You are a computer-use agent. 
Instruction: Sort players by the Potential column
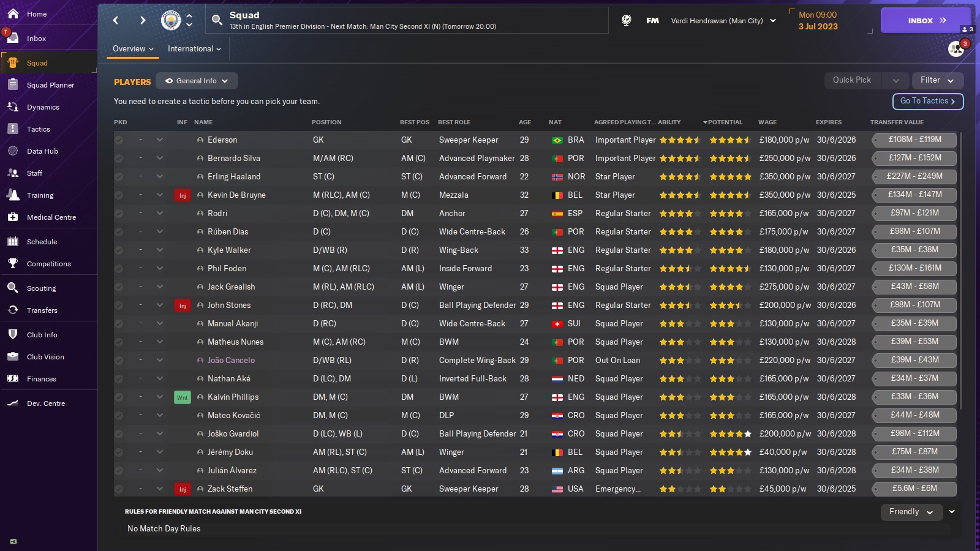click(x=725, y=122)
